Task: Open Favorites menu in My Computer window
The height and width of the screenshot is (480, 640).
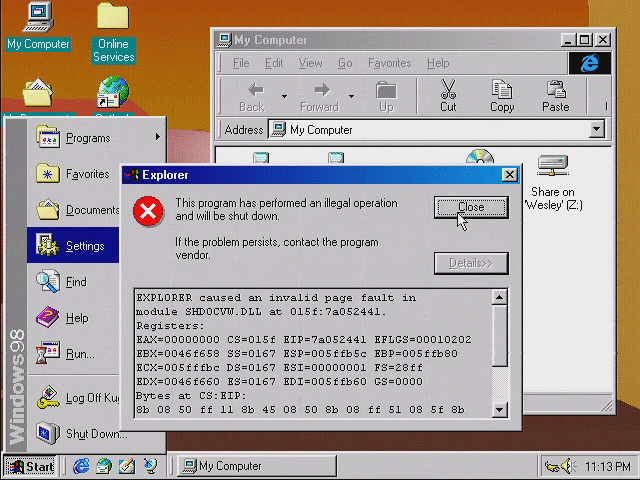Action: coord(389,63)
